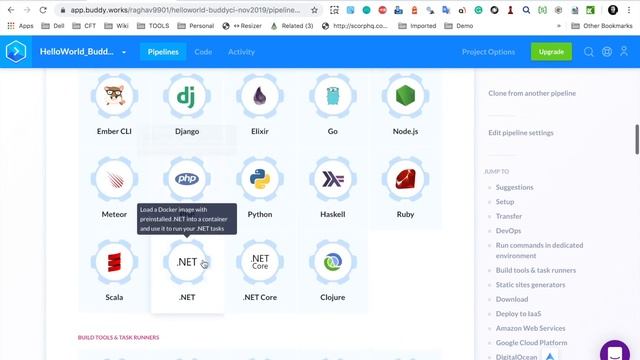Jump to Setup section
Image resolution: width=640 pixels, height=360 pixels.
[505, 202]
